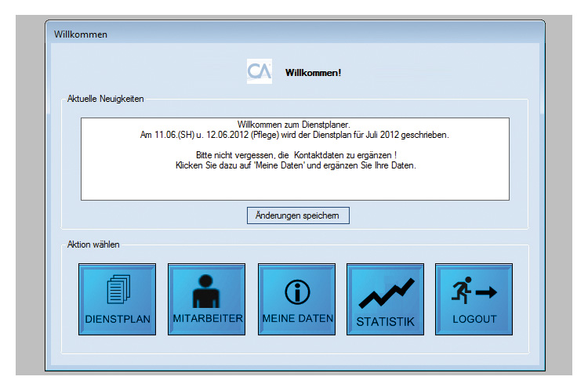Open the Statistik chart tile

385,299
